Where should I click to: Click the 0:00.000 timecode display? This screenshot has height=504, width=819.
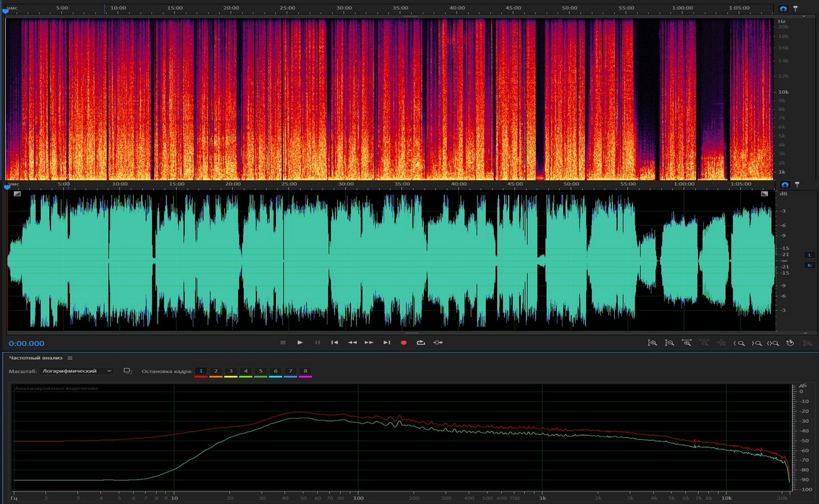[x=26, y=343]
